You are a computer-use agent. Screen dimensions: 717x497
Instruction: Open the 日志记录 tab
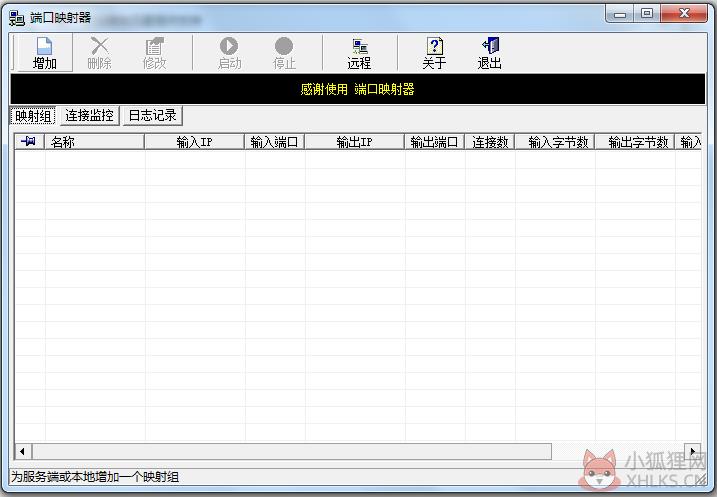click(x=152, y=116)
